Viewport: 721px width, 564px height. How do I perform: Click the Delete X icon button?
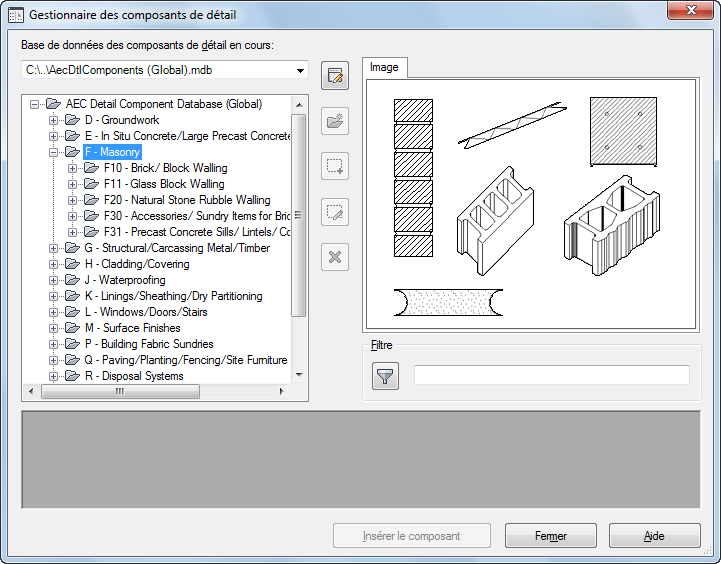click(335, 257)
